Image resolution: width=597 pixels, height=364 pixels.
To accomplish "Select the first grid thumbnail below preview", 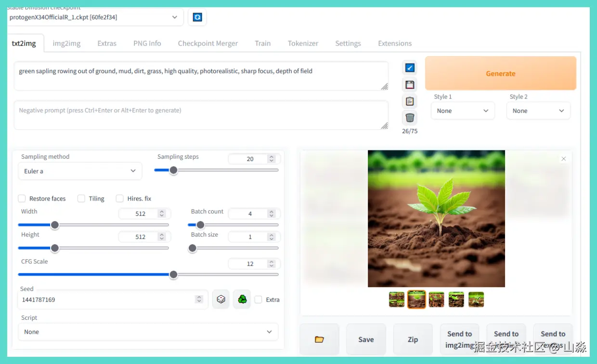I will click(x=397, y=300).
